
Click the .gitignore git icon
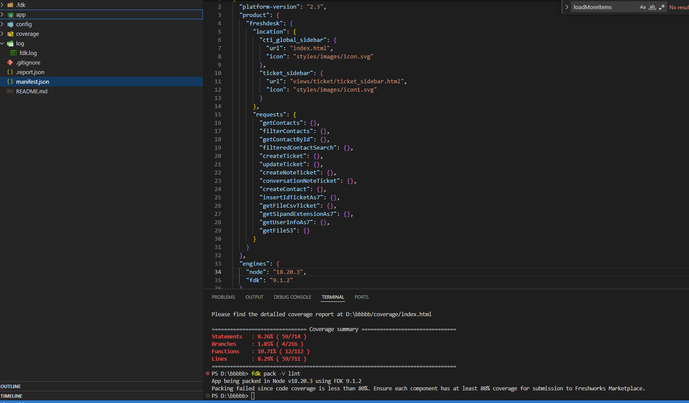click(10, 62)
